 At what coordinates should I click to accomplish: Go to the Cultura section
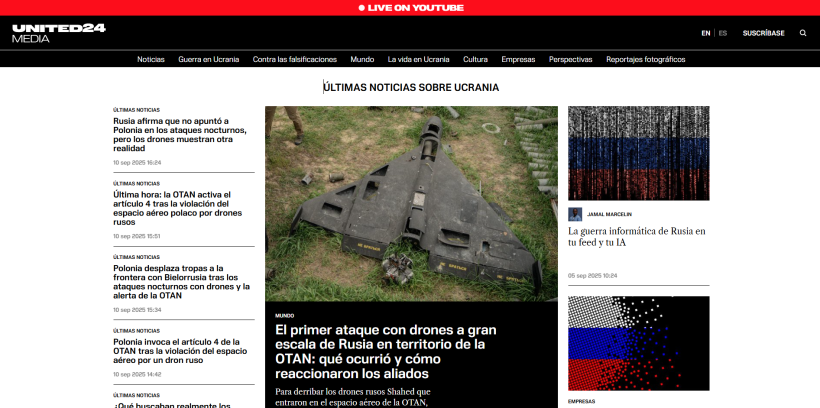click(x=475, y=59)
